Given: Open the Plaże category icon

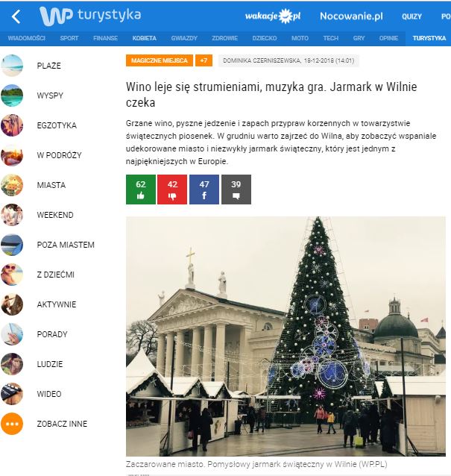Looking at the screenshot, I should pos(12,66).
